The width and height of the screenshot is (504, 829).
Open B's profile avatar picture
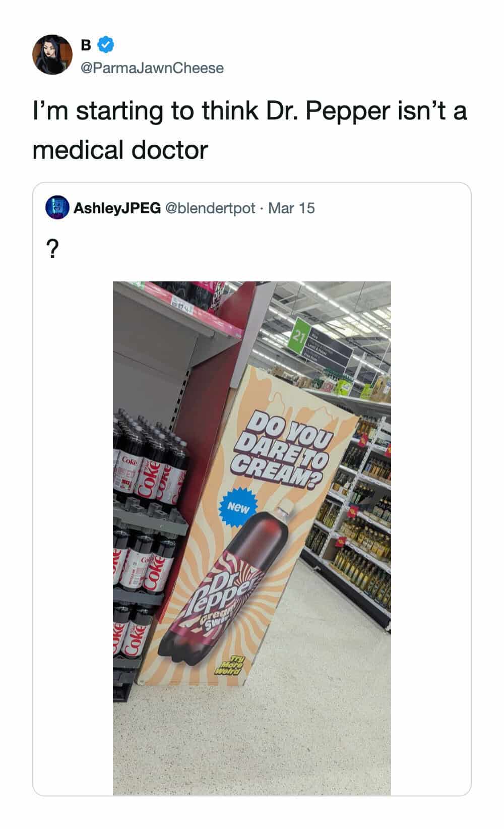tap(52, 55)
